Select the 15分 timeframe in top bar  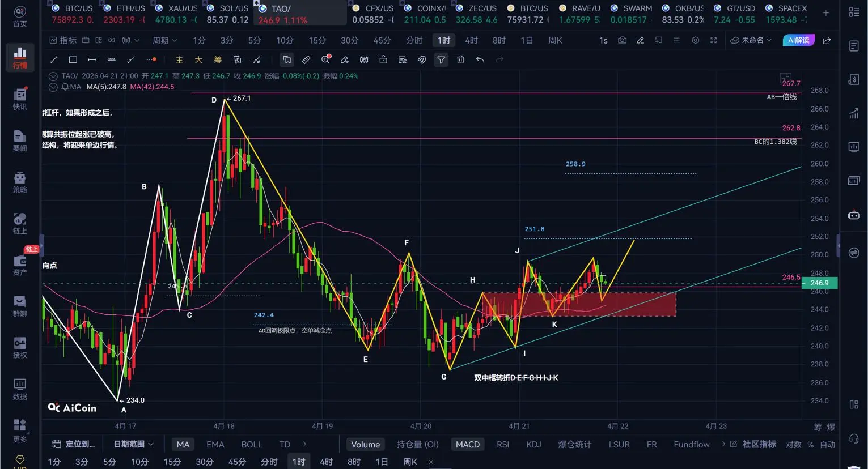[317, 40]
